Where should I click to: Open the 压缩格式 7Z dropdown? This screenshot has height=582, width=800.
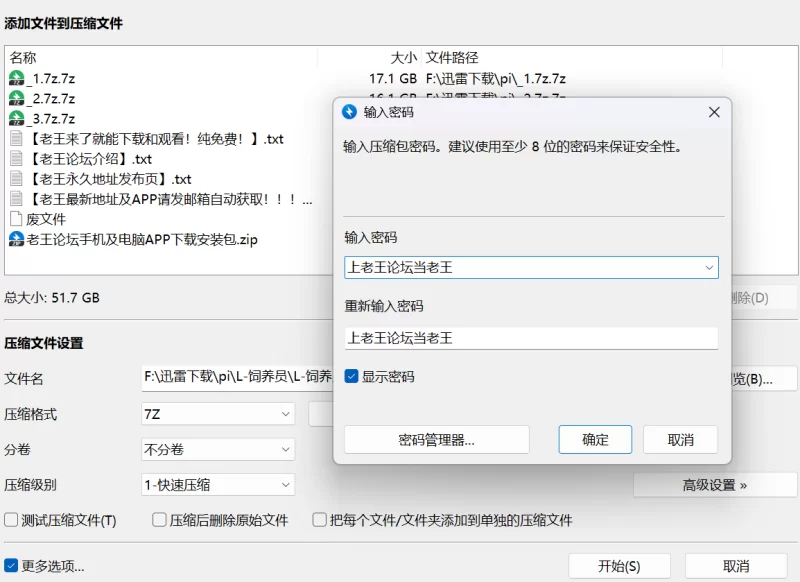coord(285,414)
